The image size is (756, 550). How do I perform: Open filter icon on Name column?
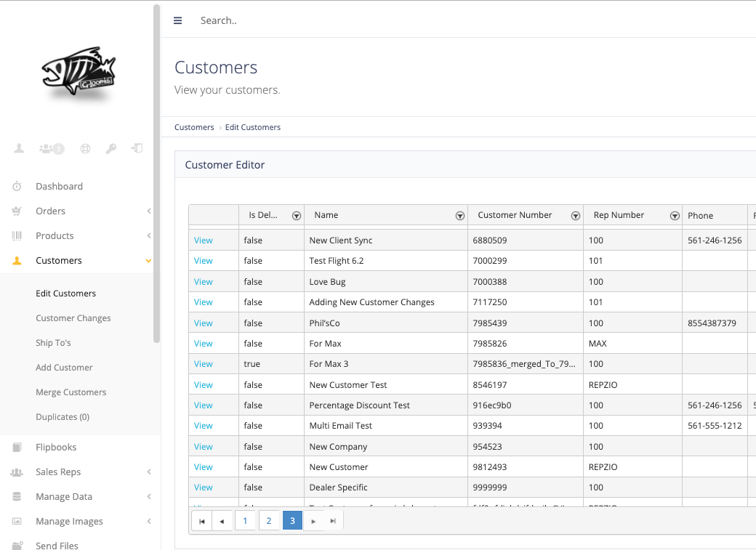(460, 216)
